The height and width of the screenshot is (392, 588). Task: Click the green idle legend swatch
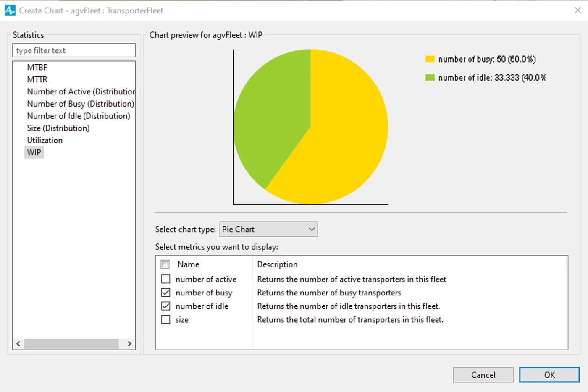click(x=430, y=78)
